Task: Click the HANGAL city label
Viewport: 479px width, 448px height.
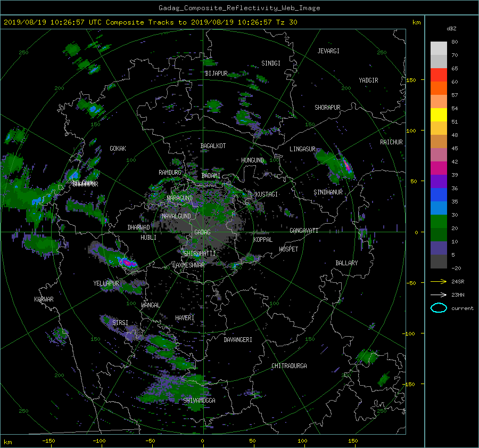Action: click(150, 305)
